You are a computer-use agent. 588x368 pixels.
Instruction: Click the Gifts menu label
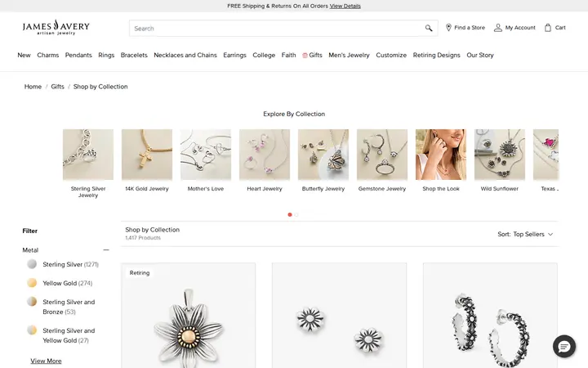(315, 56)
